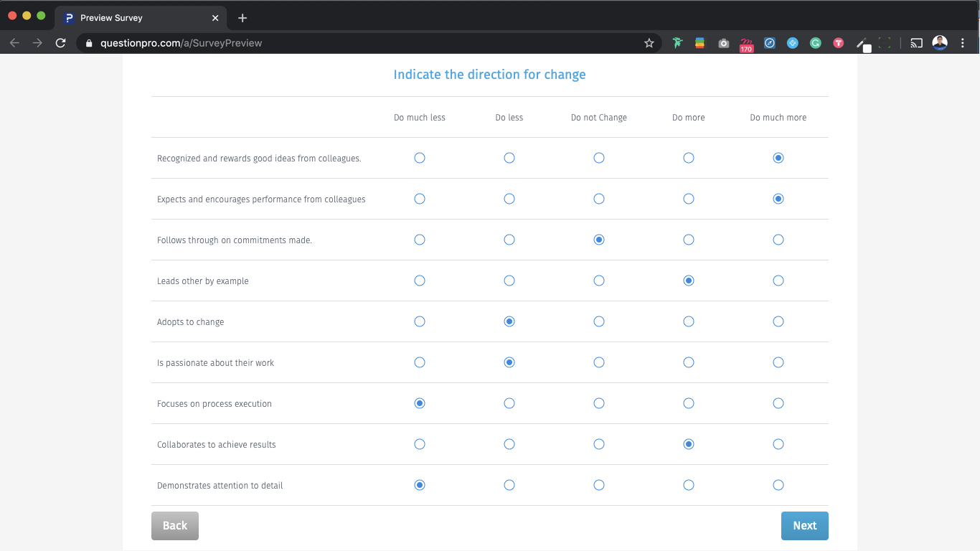
Task: Close the Preview Survey tab
Action: 215,18
